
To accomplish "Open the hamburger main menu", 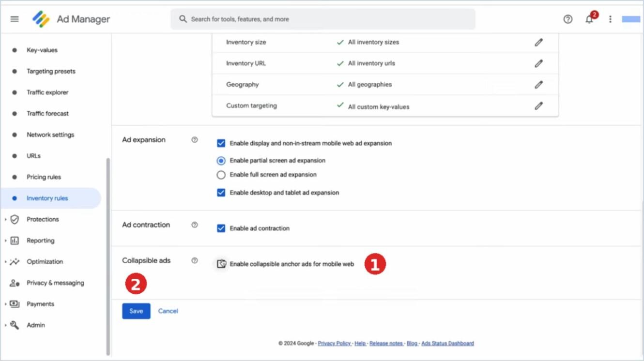I will pos(15,19).
